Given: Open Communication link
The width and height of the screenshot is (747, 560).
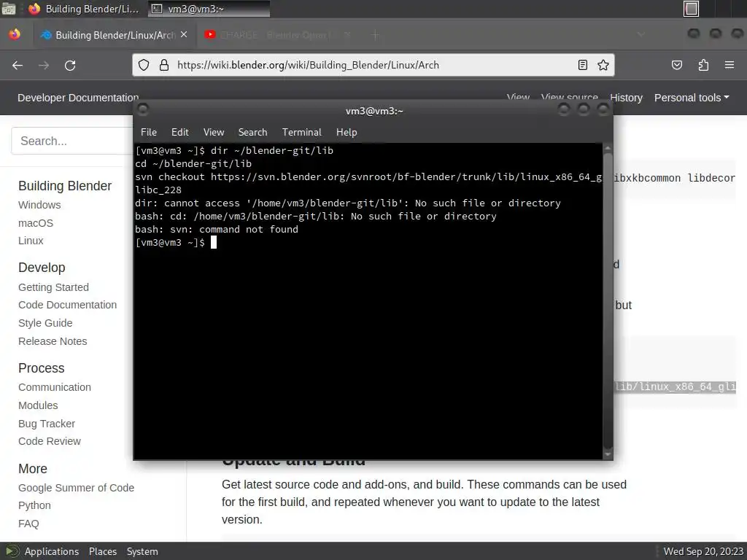Looking at the screenshot, I should point(54,387).
